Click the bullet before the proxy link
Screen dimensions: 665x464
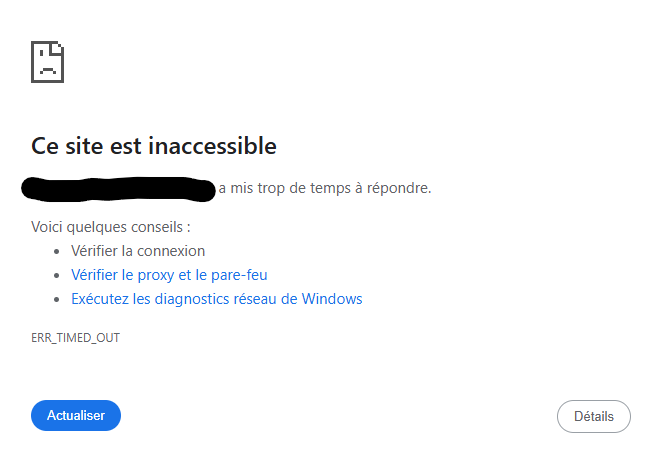click(57, 275)
